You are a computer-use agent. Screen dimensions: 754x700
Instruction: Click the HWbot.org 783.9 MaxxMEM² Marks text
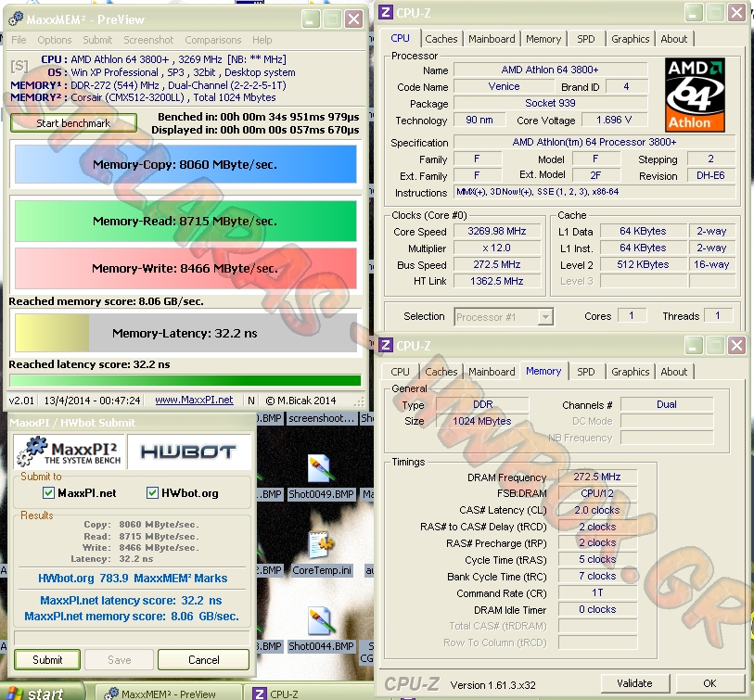click(133, 578)
